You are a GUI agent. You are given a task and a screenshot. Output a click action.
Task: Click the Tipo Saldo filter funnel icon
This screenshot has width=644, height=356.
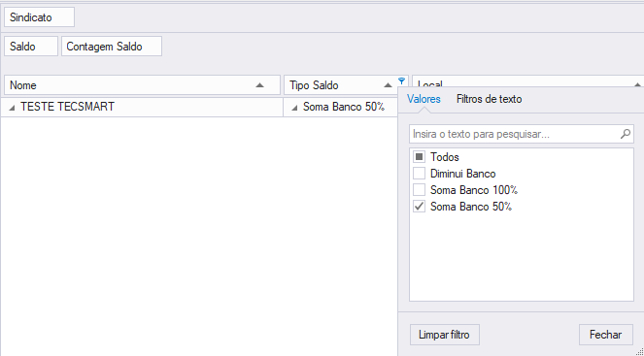tap(402, 81)
